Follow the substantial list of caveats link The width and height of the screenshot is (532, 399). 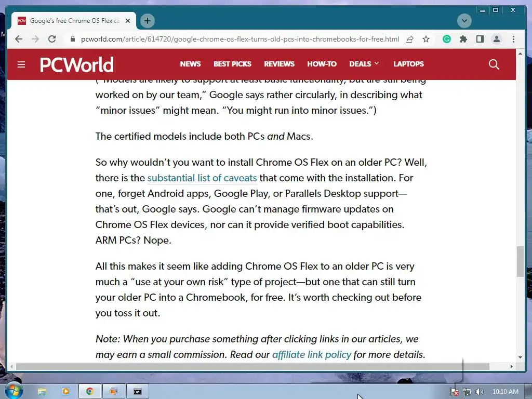(202, 178)
